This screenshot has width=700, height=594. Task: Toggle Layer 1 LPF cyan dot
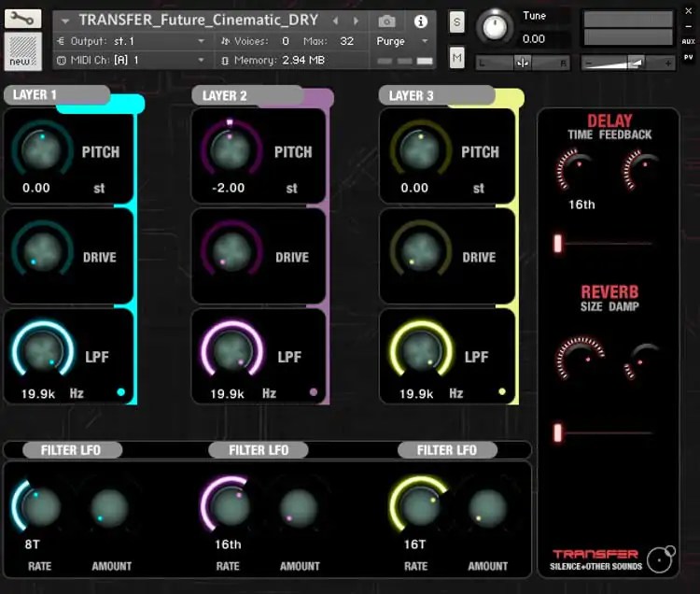[x=120, y=392]
